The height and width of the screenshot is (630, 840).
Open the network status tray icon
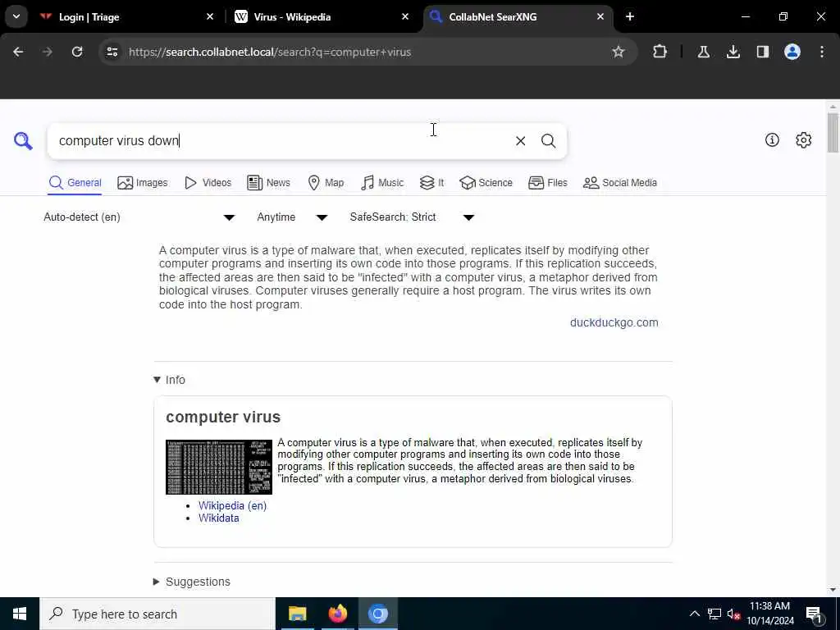point(714,614)
